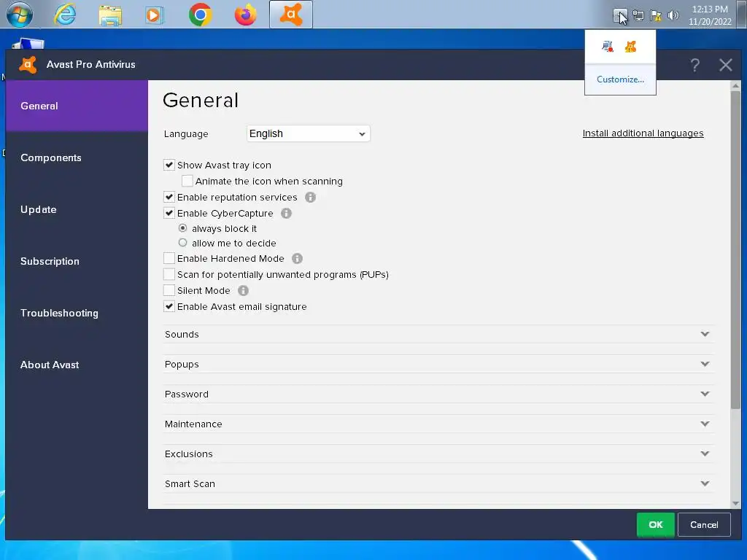Open the Update settings tab
Viewport: 747px width, 560px height.
[77, 209]
